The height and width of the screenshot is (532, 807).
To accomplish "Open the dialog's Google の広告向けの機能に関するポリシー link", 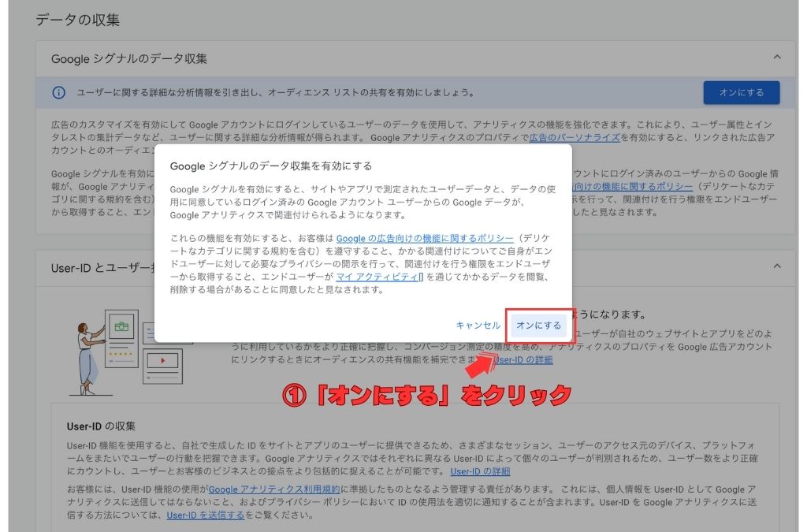I will 425,238.
